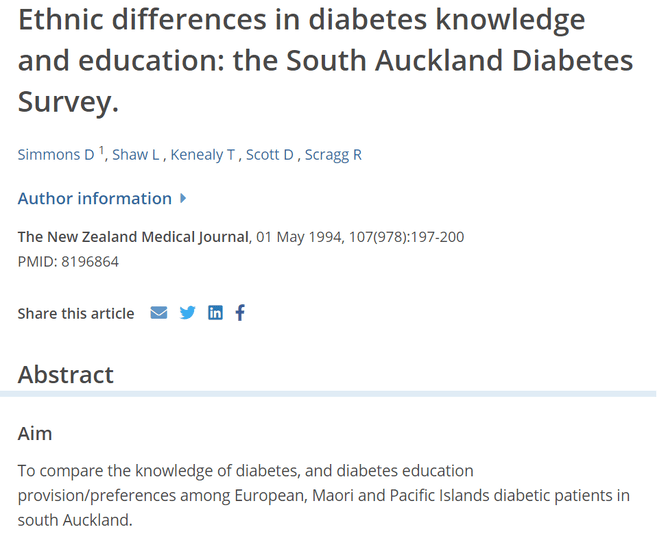
Task: Click affiliation superscript 1 after Simmons D
Action: click(101, 150)
